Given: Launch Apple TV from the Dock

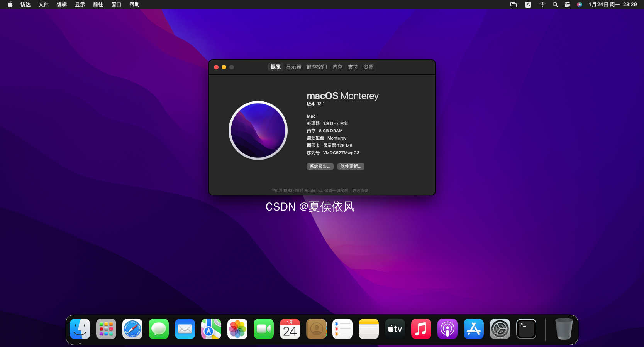Looking at the screenshot, I should pyautogui.click(x=395, y=329).
